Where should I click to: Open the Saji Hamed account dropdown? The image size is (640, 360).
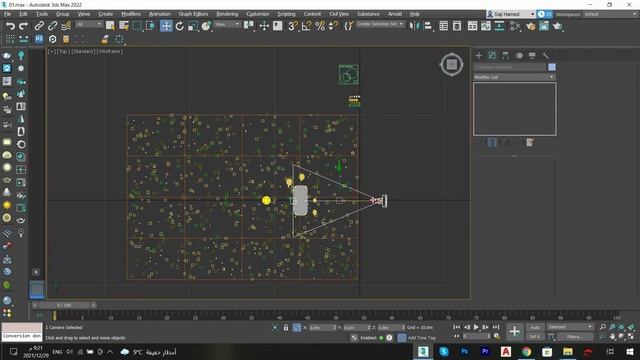coord(511,14)
